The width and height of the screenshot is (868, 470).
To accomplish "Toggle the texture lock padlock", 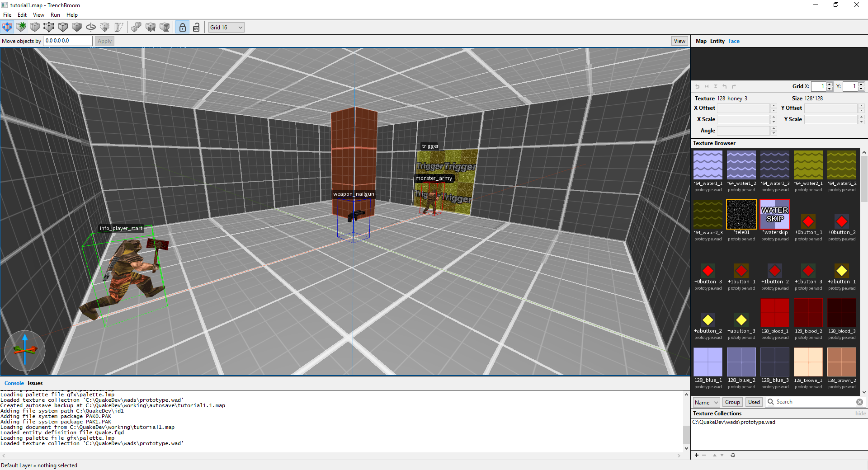I will (182, 27).
